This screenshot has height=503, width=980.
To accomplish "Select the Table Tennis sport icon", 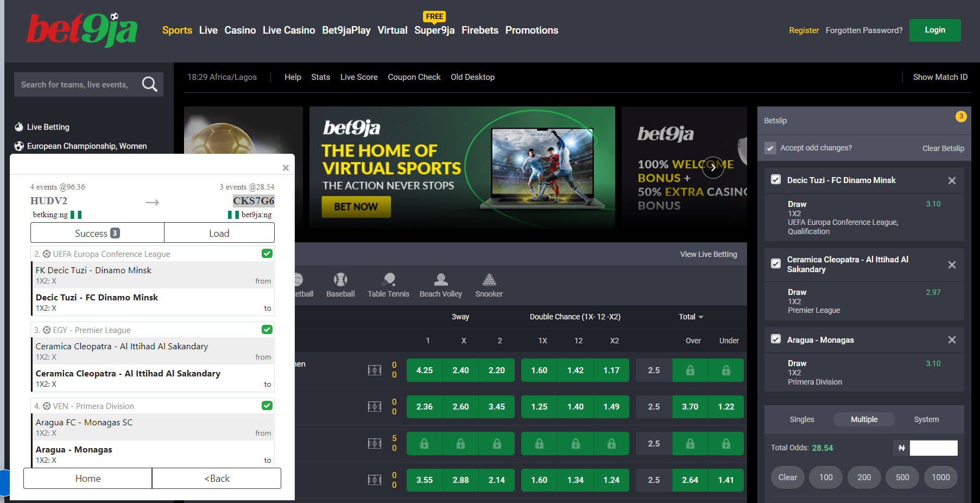I will coord(388,280).
